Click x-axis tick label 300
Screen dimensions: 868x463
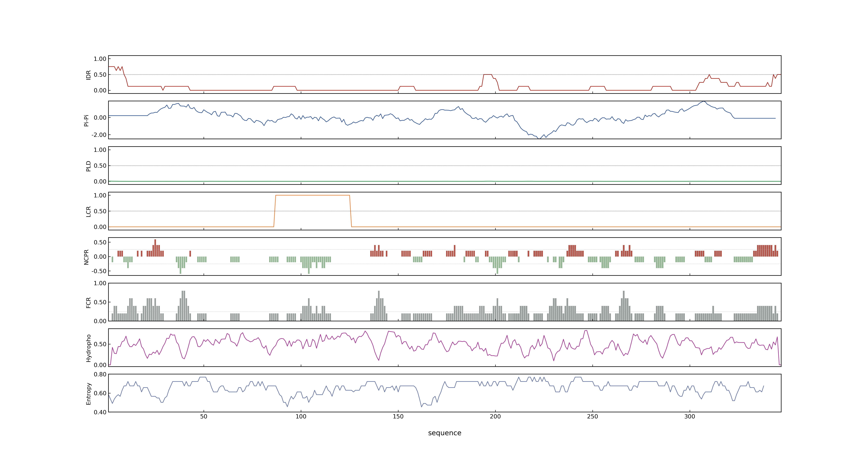(x=690, y=416)
